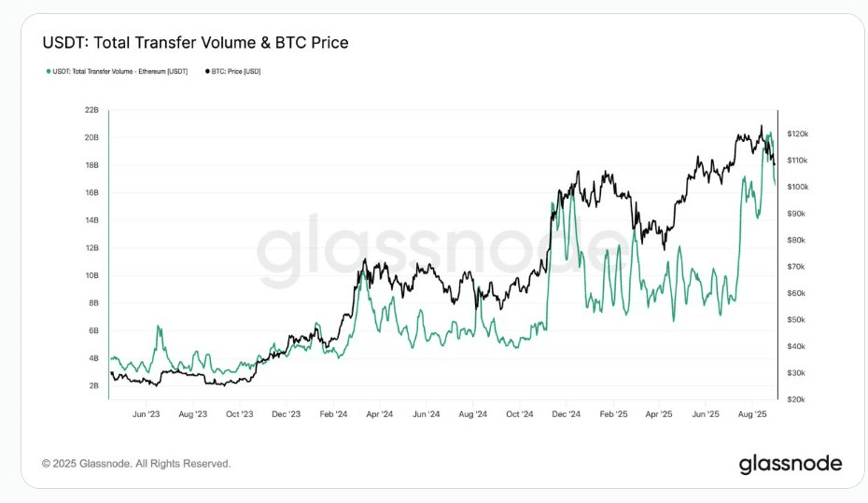Screen dimensions: 868x503
Task: Select the Feb '25 x-axis label
Action: click(613, 412)
